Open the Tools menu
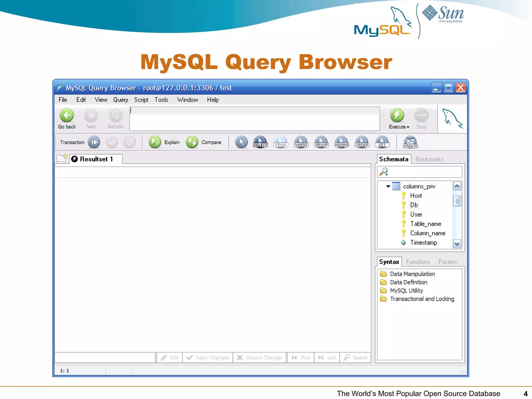This screenshot has height=399, width=532. point(161,100)
